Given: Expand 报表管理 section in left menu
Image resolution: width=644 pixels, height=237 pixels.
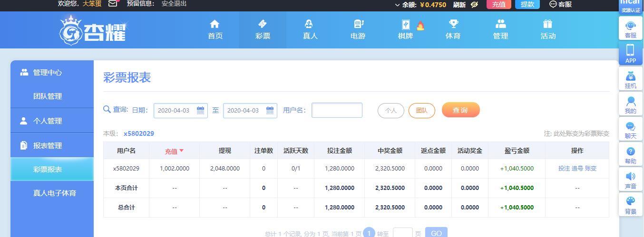Looking at the screenshot, I should [x=52, y=145].
